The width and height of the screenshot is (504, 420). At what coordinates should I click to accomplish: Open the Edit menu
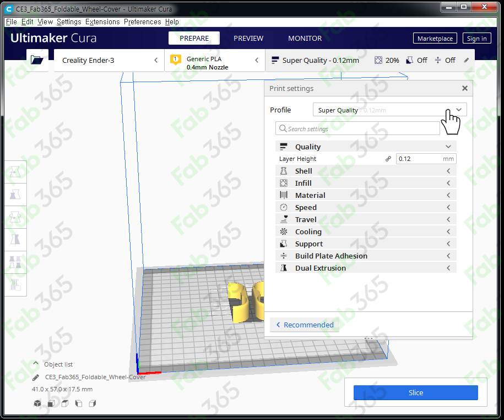pos(28,22)
